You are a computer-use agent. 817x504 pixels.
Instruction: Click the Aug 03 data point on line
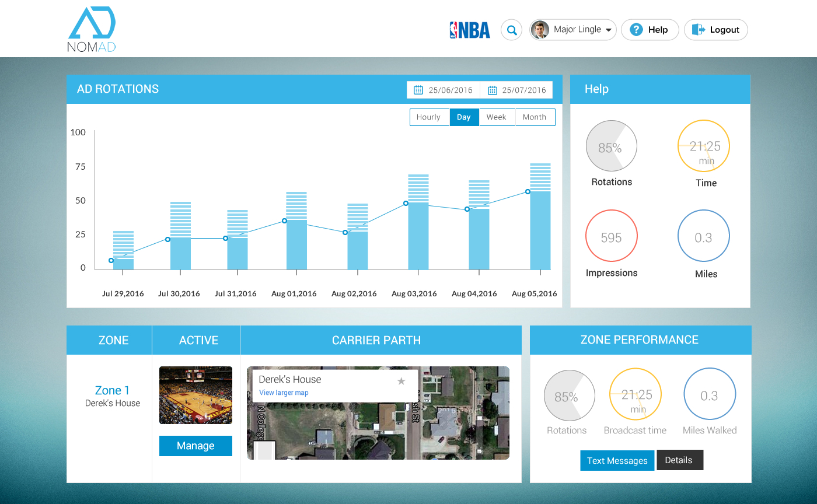(x=406, y=203)
